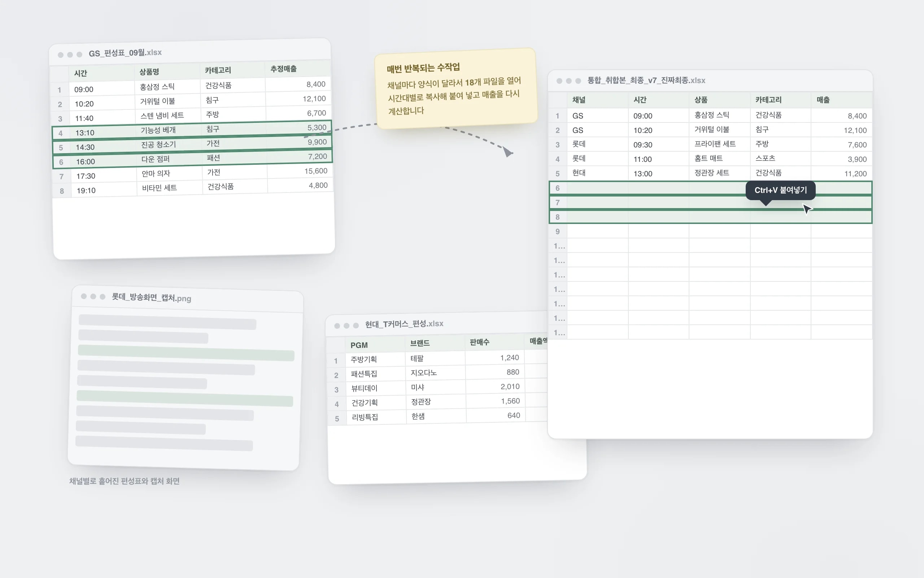Click row number 9 in 통합_취합본 window
The image size is (924, 578).
point(557,232)
